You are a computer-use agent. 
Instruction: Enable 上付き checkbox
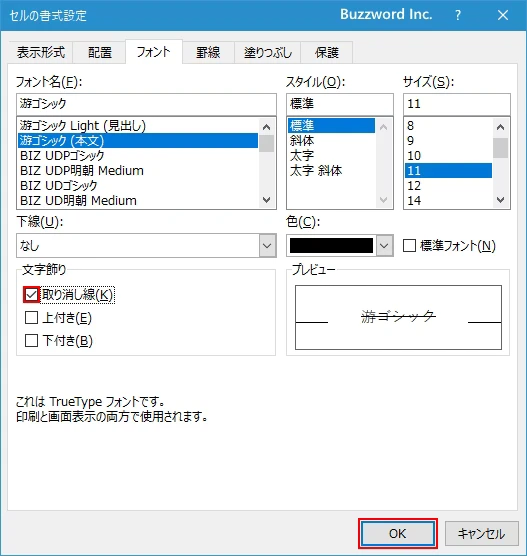tap(31, 318)
